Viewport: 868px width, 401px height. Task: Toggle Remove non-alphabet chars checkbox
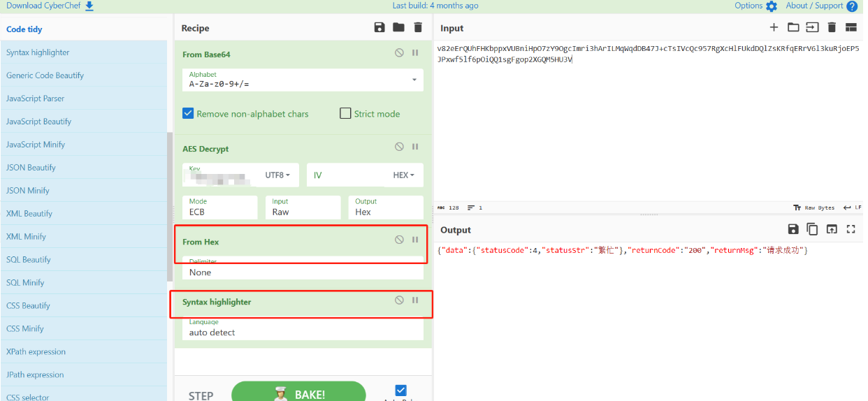188,113
